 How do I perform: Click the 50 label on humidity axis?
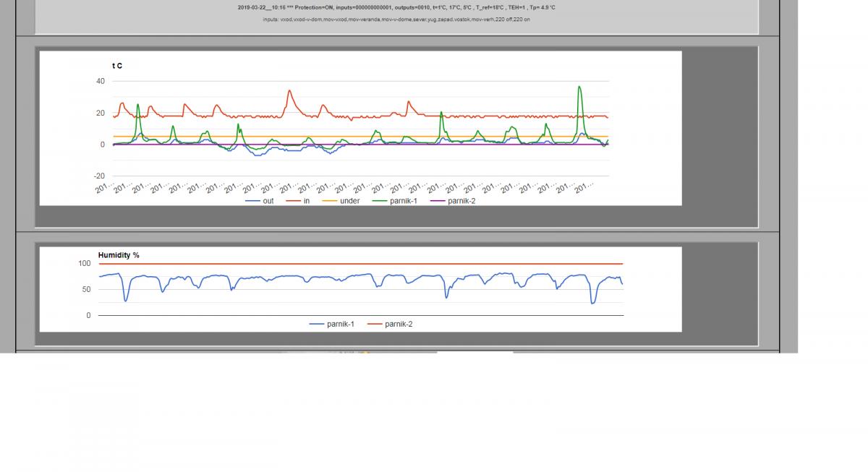(87, 290)
